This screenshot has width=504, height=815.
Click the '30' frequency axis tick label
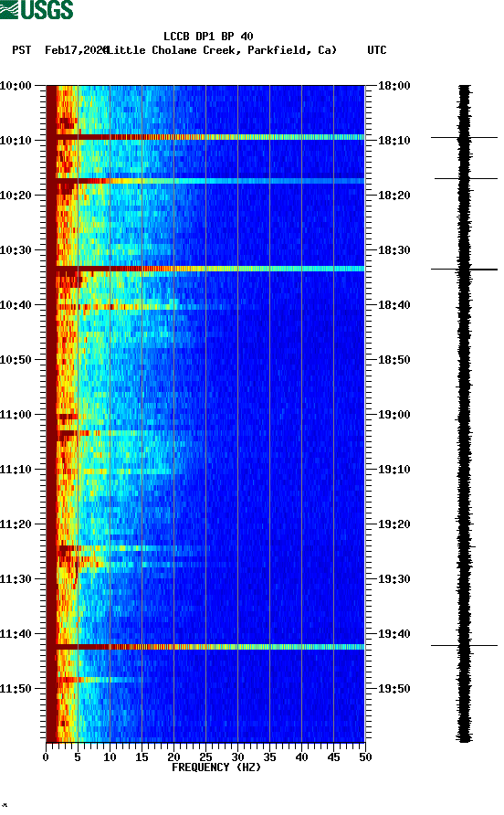[237, 757]
